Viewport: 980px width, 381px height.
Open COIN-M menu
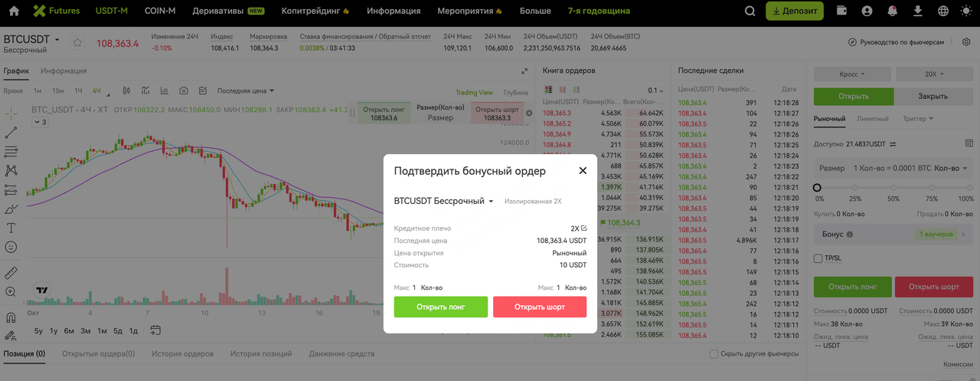160,11
